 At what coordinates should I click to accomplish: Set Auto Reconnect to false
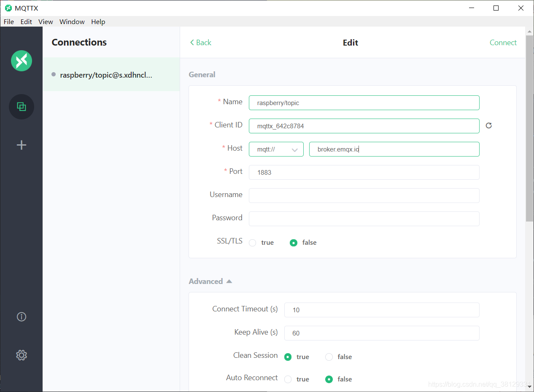(x=329, y=379)
